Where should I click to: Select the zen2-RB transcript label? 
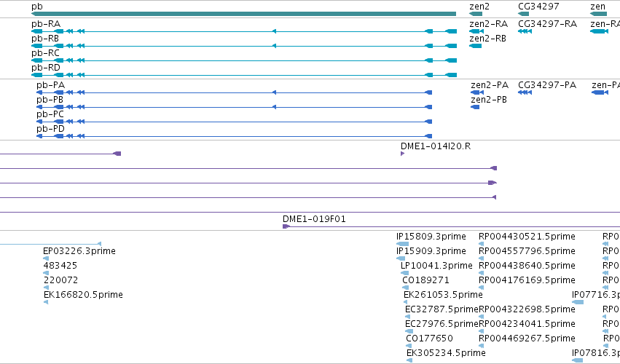coord(487,39)
